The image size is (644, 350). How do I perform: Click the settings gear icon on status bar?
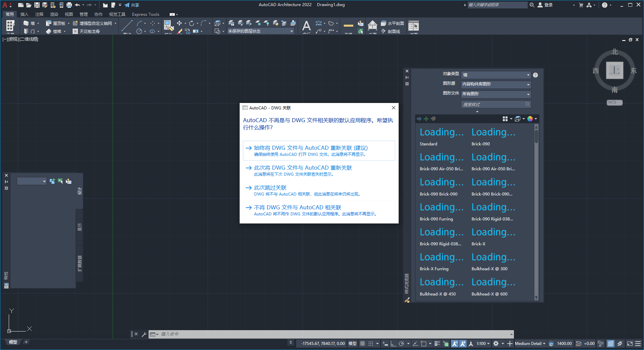tap(496, 344)
